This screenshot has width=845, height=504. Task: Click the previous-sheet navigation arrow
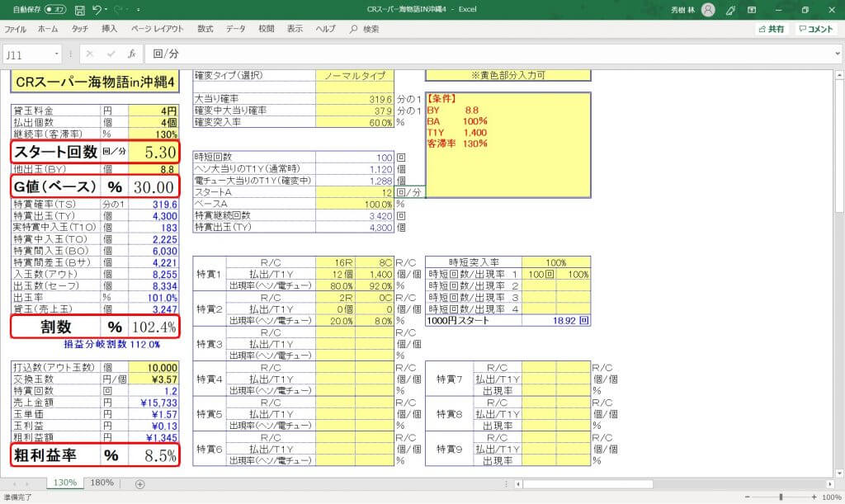pyautogui.click(x=15, y=483)
